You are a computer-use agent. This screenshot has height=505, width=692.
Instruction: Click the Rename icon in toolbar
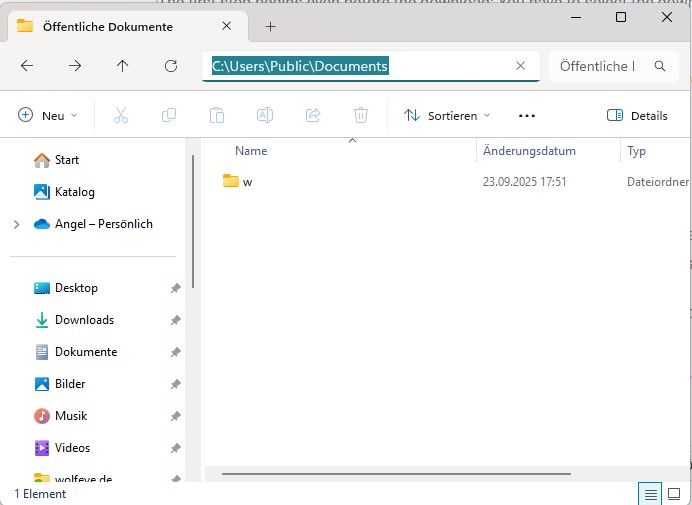(265, 115)
